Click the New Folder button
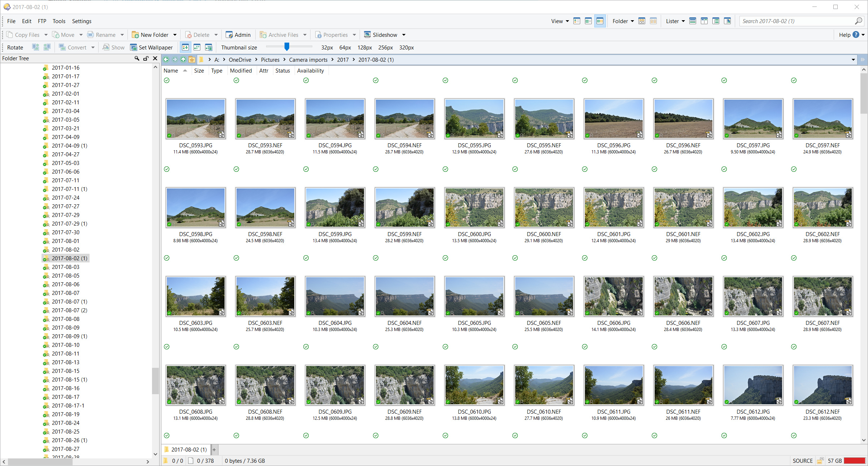 pyautogui.click(x=151, y=35)
